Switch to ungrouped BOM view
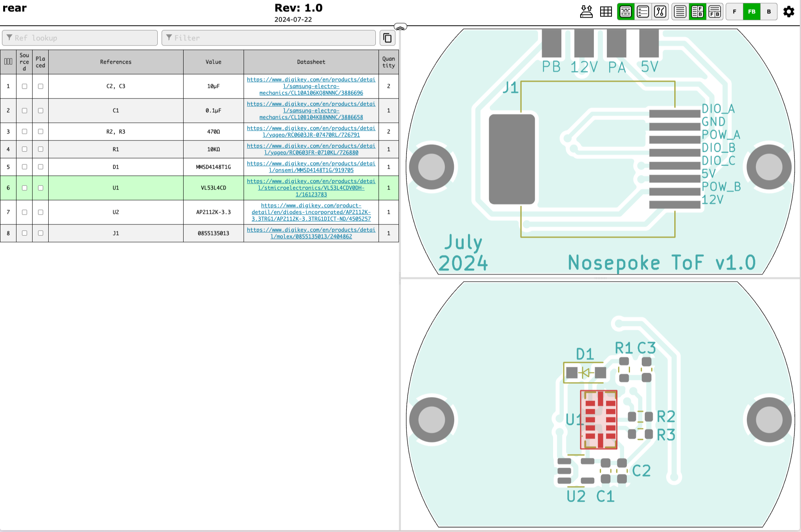The height and width of the screenshot is (532, 801). coord(643,12)
